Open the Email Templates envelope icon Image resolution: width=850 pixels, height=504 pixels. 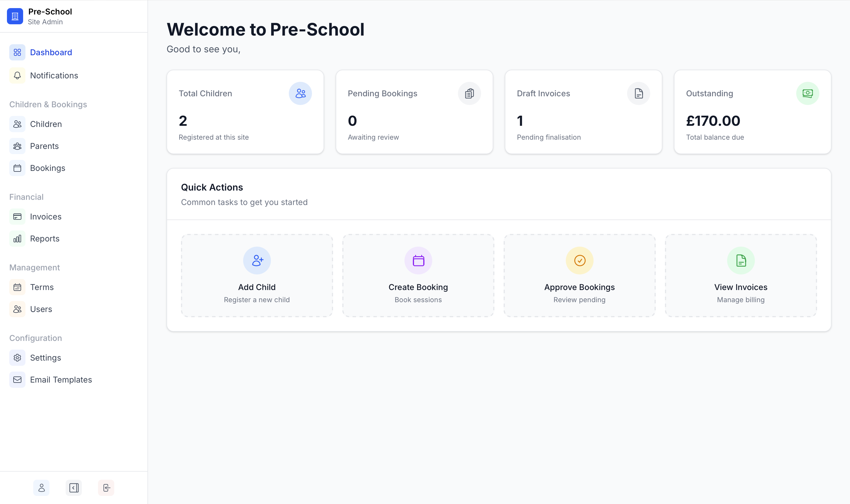point(17,379)
